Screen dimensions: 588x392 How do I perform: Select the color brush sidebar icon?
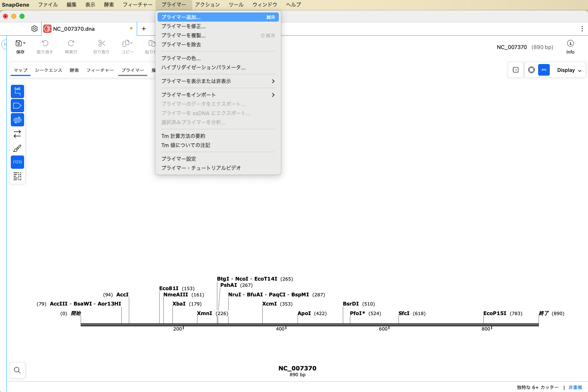click(x=17, y=148)
